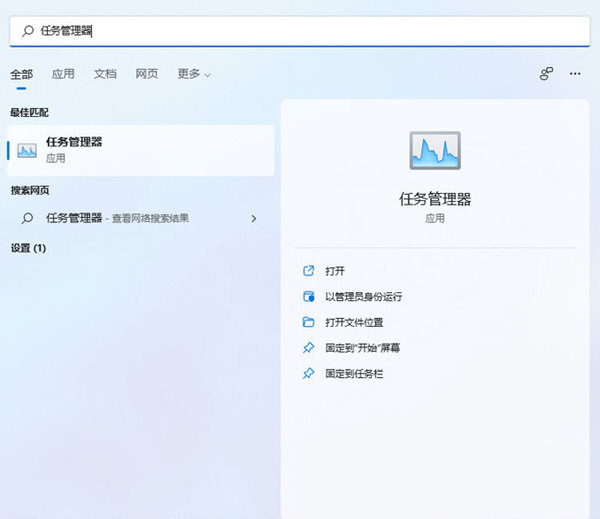Click the large Task Manager icon in details pane
The image size is (600, 519).
tap(434, 150)
